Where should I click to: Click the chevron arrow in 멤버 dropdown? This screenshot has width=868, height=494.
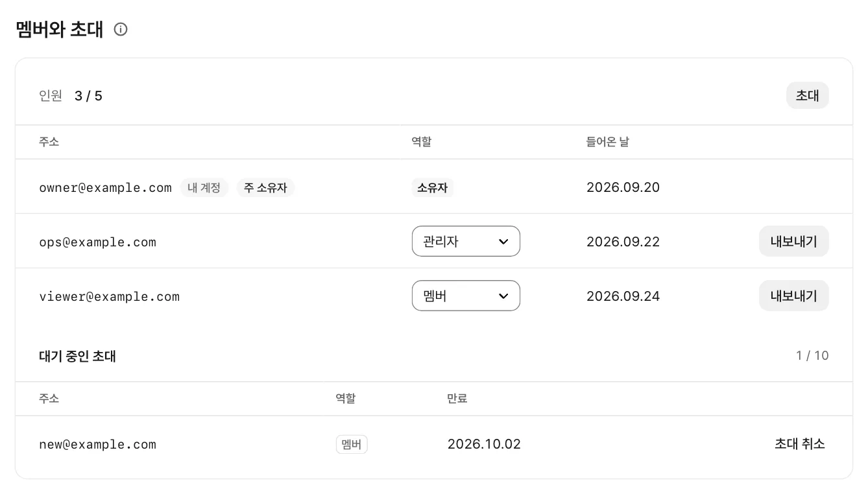point(503,296)
